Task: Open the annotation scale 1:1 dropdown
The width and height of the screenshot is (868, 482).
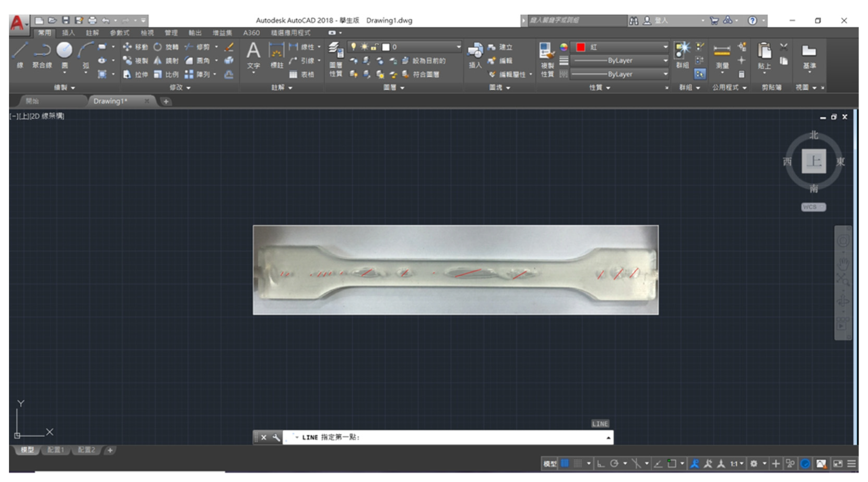Action: 737,463
